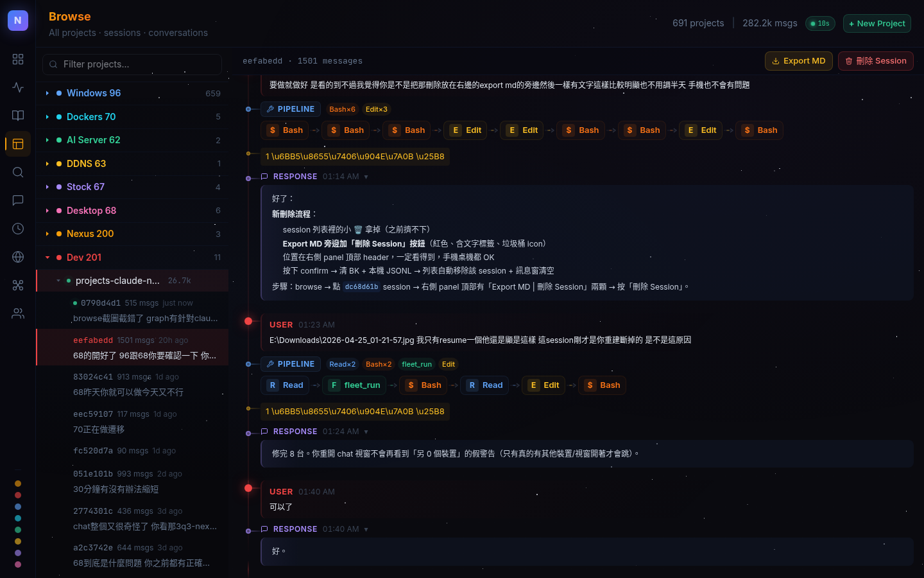924x578 pixels.
Task: Open session eec59107 with 117 msgs
Action: (x=132, y=422)
